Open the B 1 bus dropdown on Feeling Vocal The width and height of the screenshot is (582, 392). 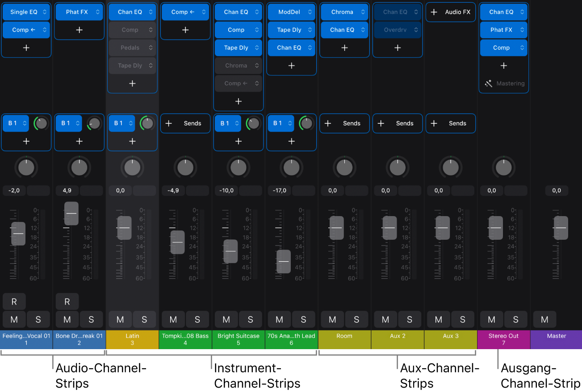point(16,123)
